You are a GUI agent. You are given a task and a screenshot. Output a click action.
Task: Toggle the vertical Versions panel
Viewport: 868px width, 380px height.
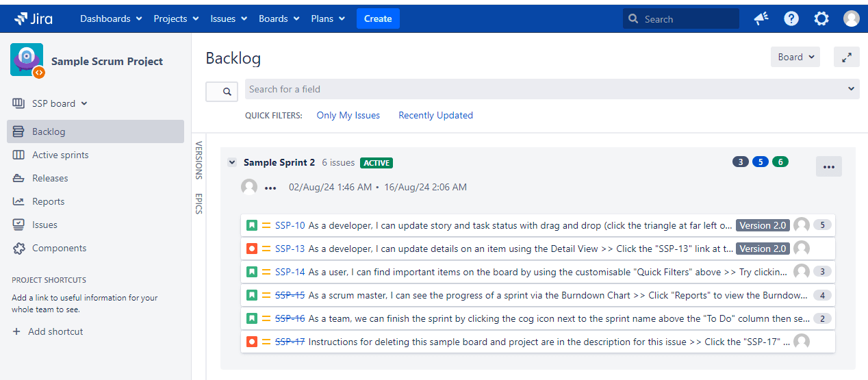199,160
